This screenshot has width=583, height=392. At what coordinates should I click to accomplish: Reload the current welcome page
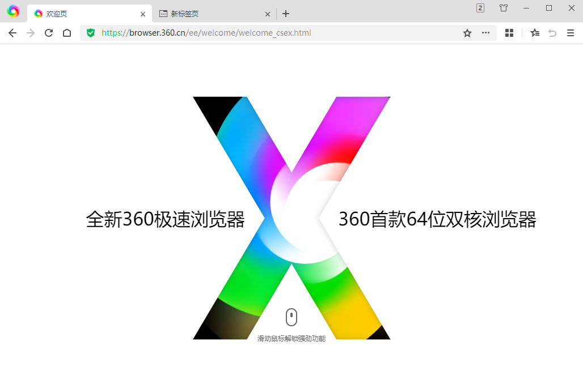pos(48,33)
